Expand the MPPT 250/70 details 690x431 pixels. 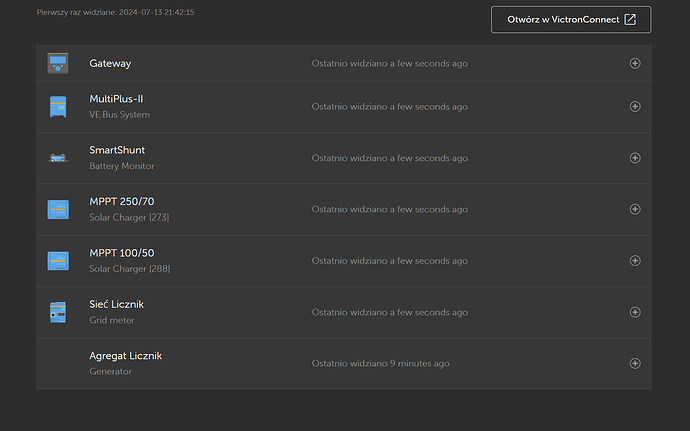(635, 209)
